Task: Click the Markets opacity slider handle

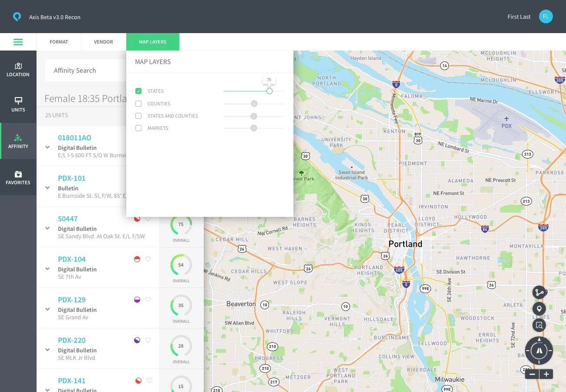Action: coord(254,128)
